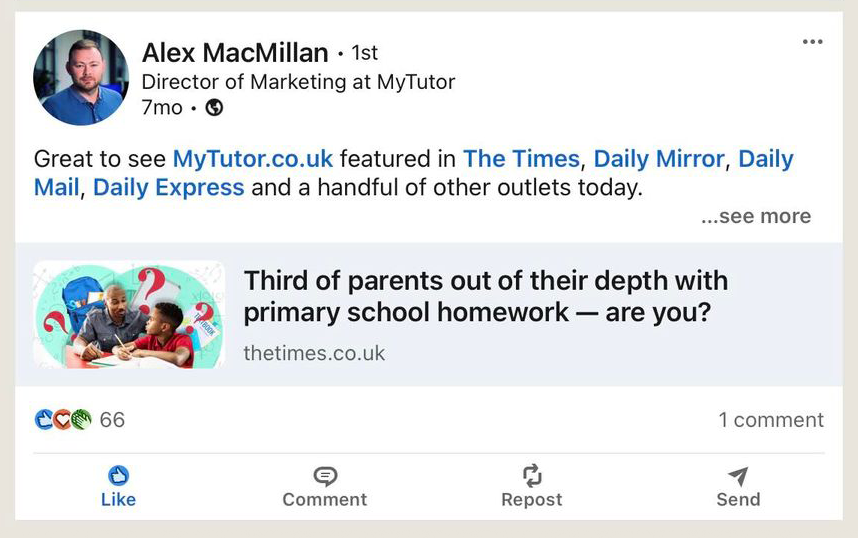The height and width of the screenshot is (538, 858).
Task: Click the globe public visibility icon
Action: pyautogui.click(x=214, y=108)
